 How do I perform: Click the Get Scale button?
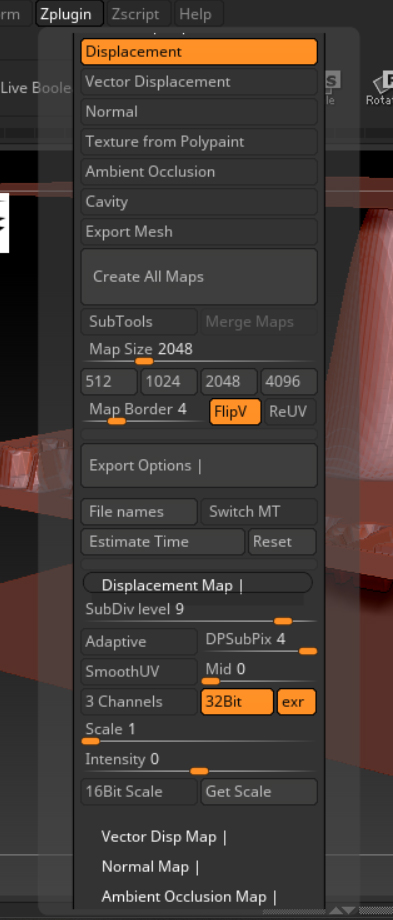pyautogui.click(x=259, y=792)
